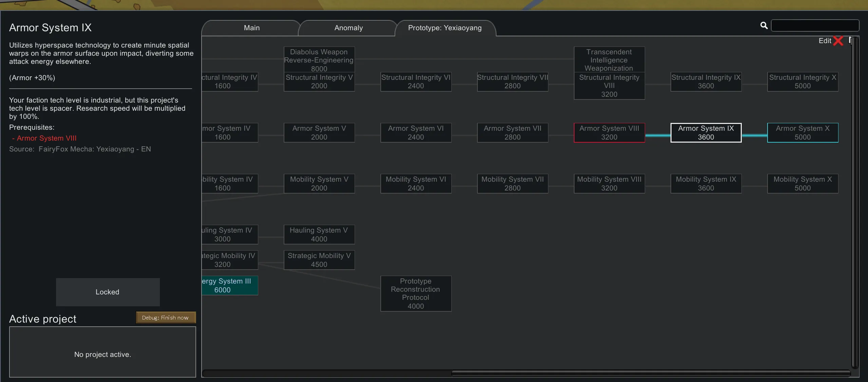Focus the research search input field
The height and width of the screenshot is (382, 868).
[815, 25]
